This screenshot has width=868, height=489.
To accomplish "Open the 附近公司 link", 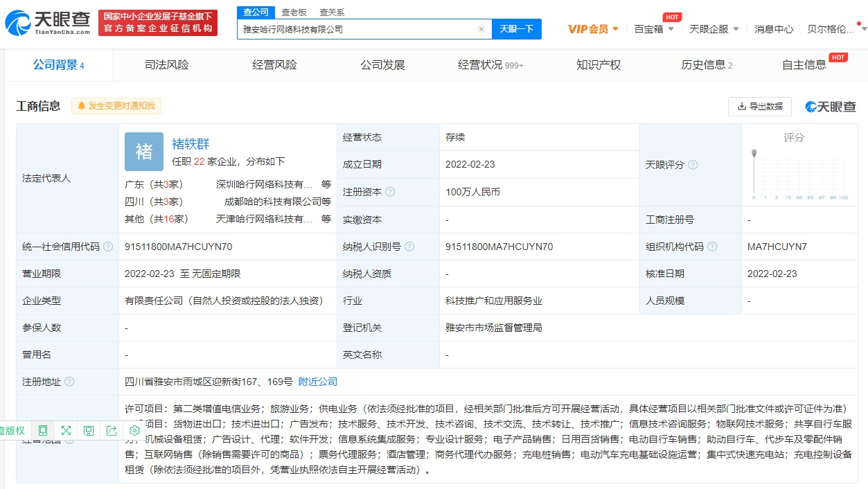I will (x=317, y=381).
